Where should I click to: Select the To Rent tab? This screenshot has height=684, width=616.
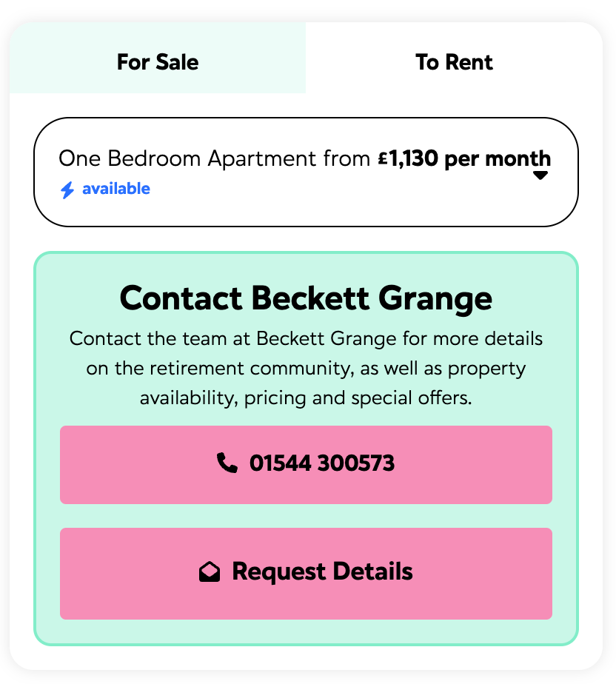tap(454, 62)
